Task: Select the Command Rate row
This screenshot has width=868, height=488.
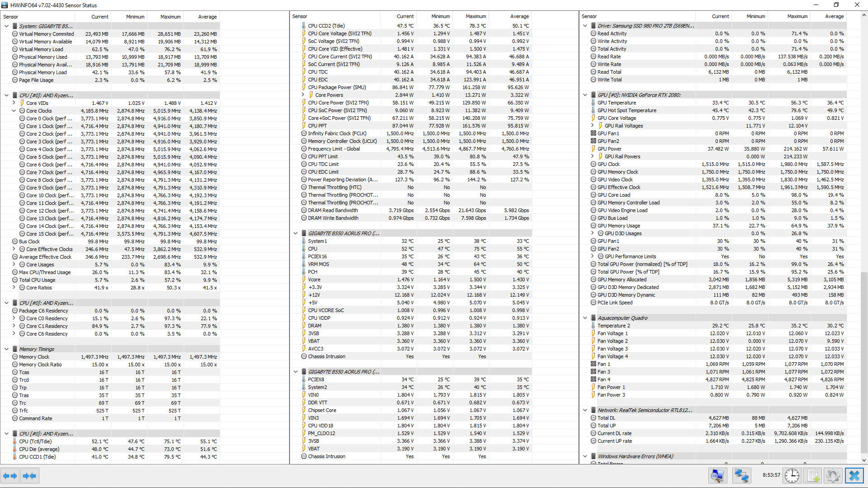Action: [110, 418]
